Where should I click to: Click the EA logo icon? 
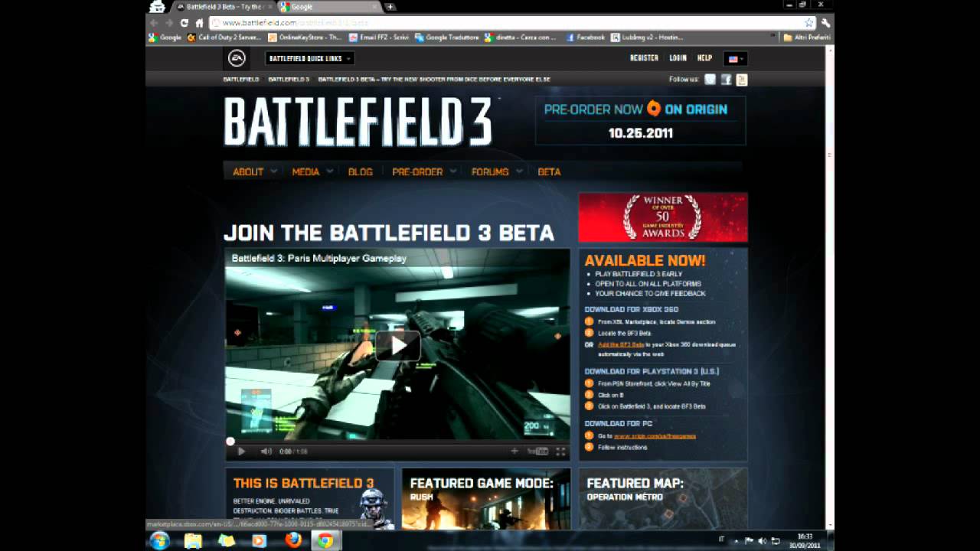coord(237,58)
